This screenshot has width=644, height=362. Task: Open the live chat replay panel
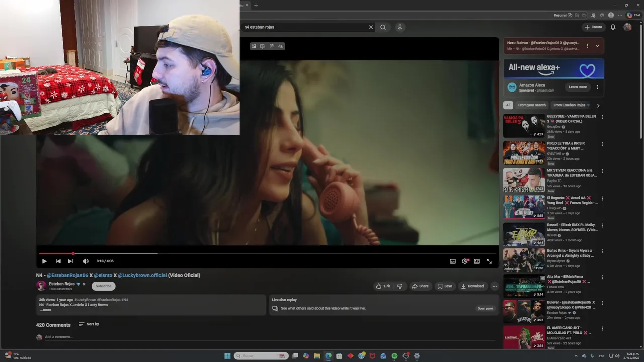(486, 308)
